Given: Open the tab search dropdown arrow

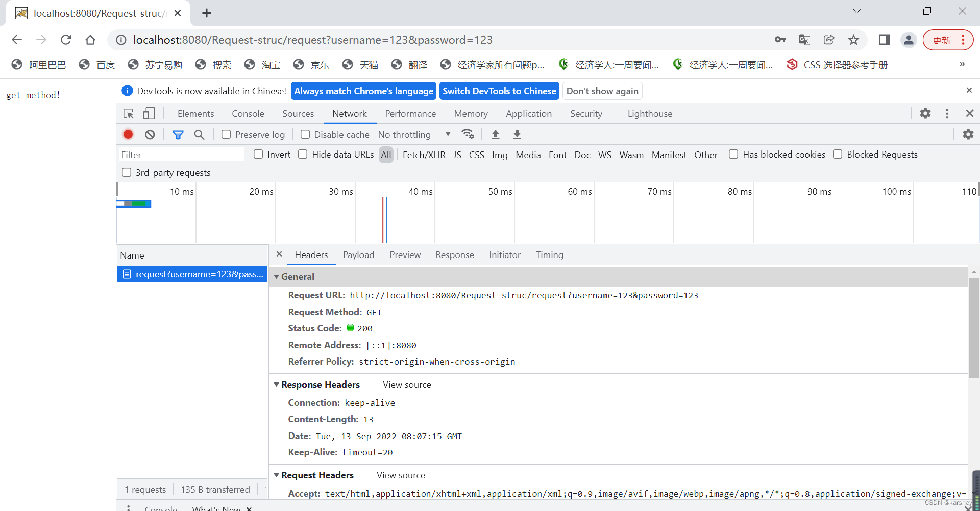Looking at the screenshot, I should [x=857, y=11].
